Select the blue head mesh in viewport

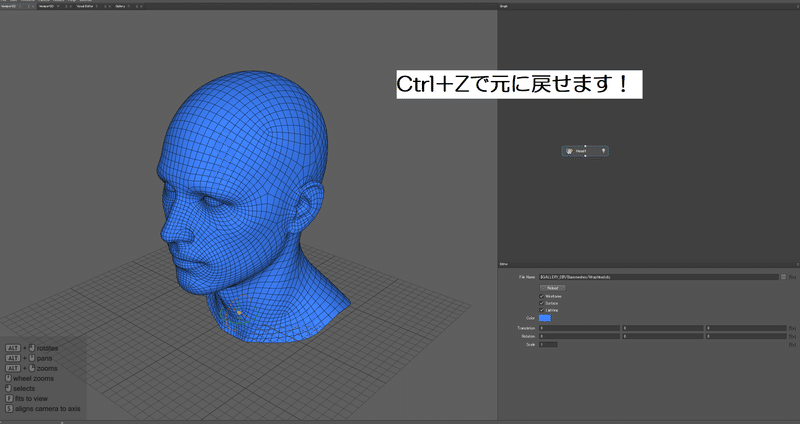245,204
